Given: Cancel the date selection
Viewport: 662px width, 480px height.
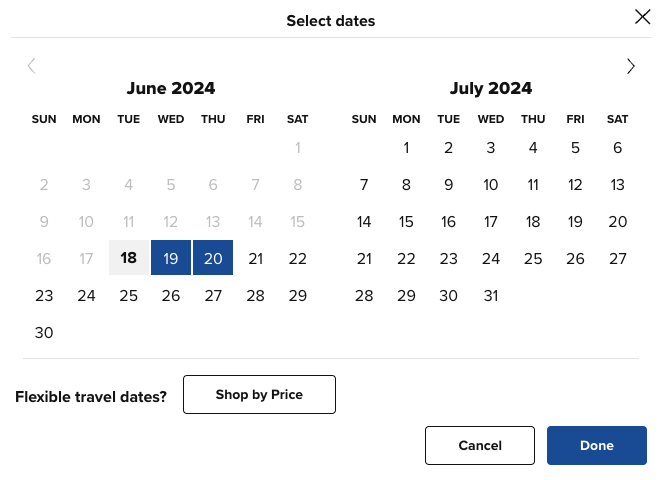Looking at the screenshot, I should pos(480,445).
